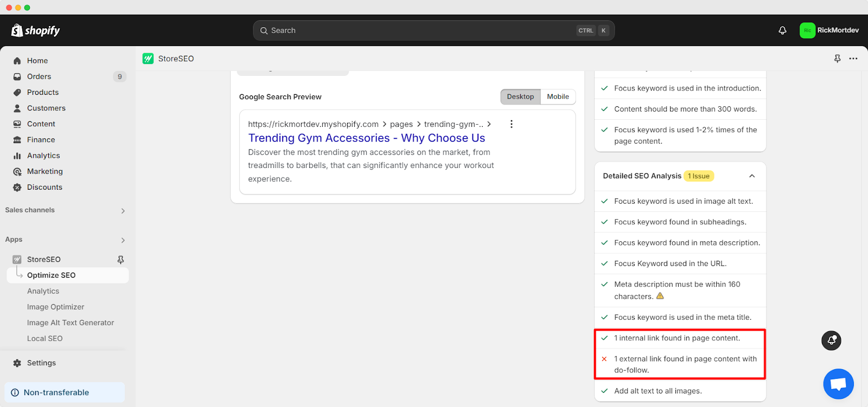Click the Customers person icon
This screenshot has width=868, height=407.
point(17,108)
